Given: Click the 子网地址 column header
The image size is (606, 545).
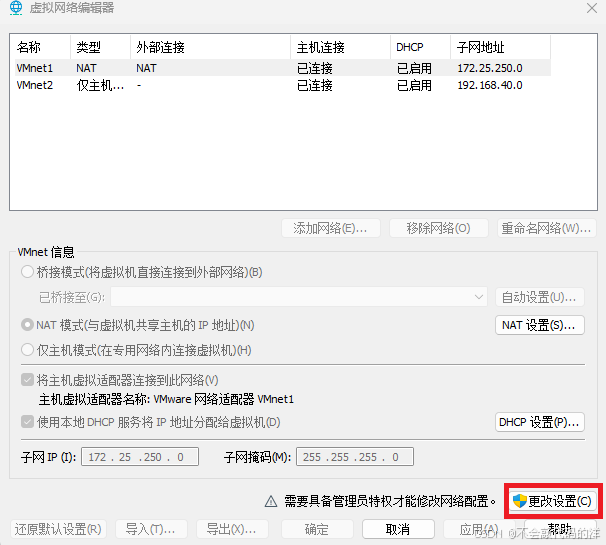Looking at the screenshot, I should [501, 47].
